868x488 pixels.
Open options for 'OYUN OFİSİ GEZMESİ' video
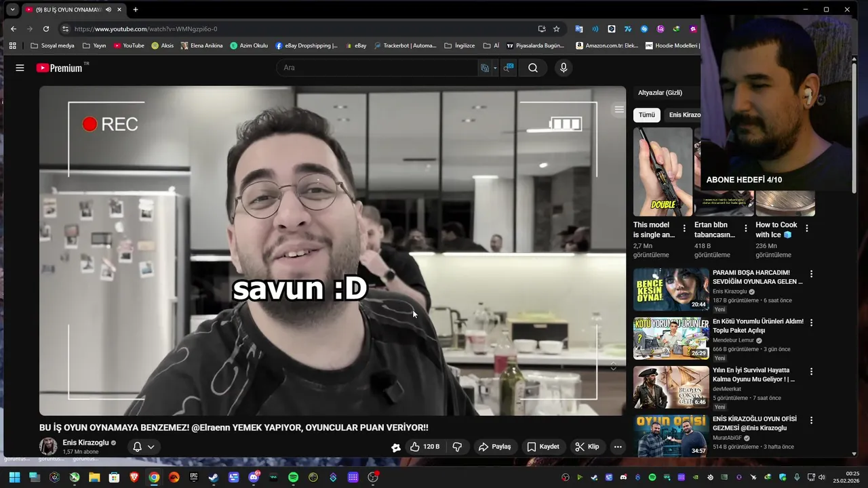(x=811, y=420)
